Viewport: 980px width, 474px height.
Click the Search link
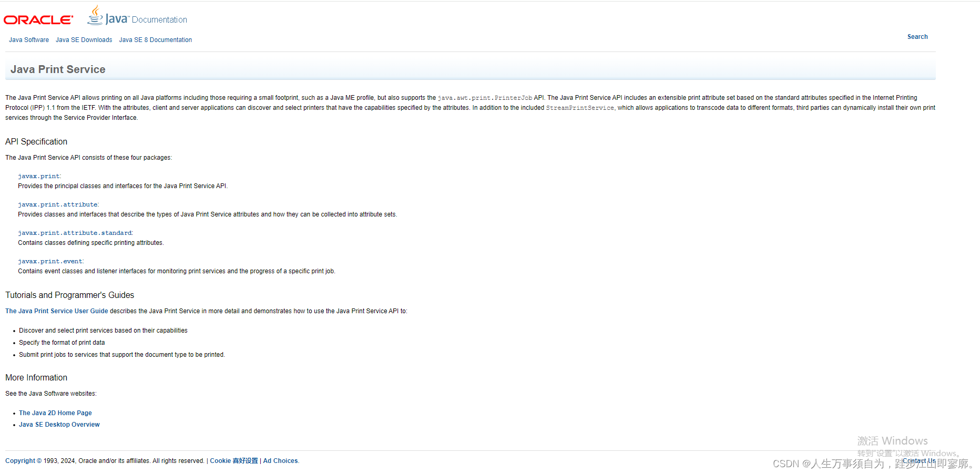tap(917, 37)
